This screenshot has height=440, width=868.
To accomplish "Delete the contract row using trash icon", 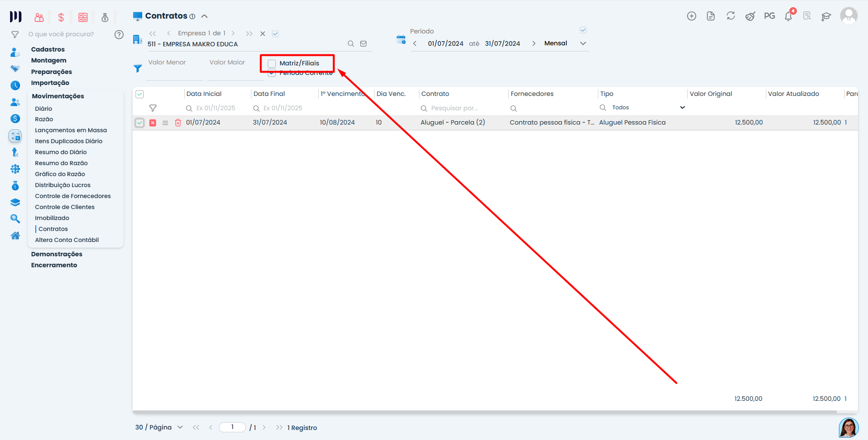I will click(178, 123).
